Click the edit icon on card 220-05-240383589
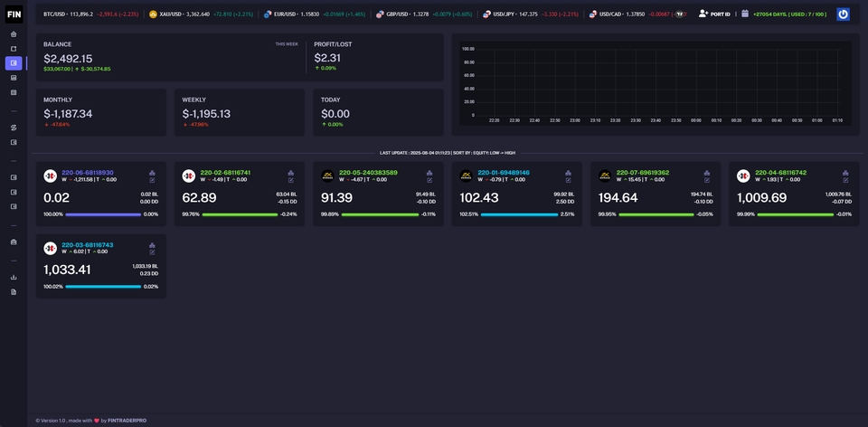Viewport: 868px width, 427px height. point(429,180)
